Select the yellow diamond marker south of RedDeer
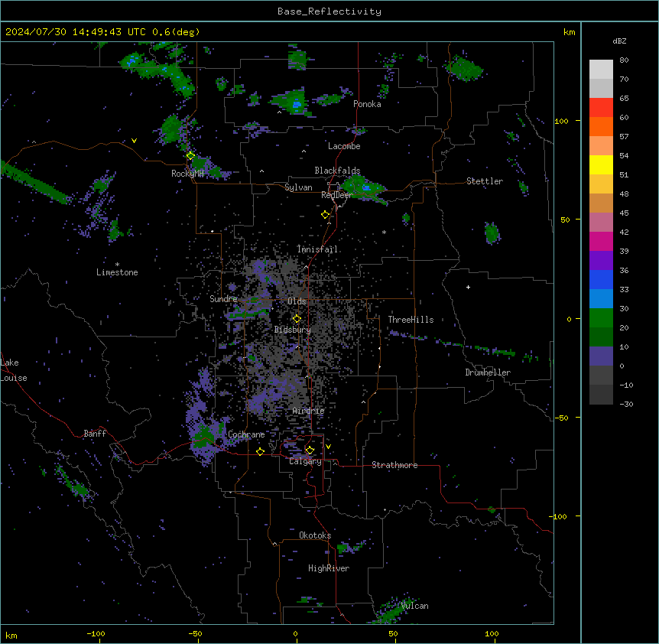The width and height of the screenshot is (659, 644). pyautogui.click(x=325, y=215)
